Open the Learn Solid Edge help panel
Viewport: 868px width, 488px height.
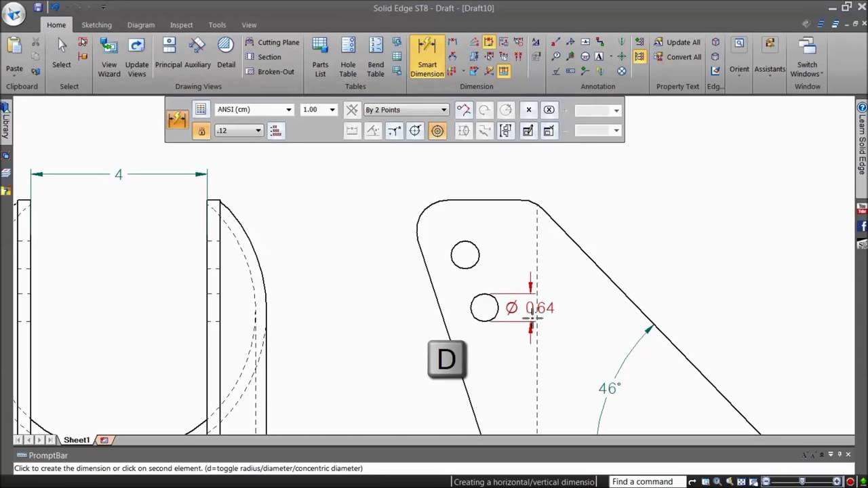(x=862, y=139)
